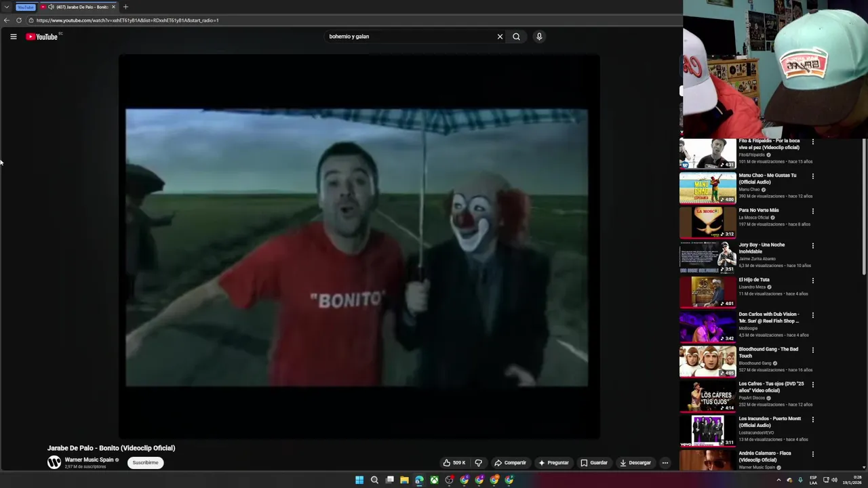Open options for Manu Chao video
868x488 pixels.
(812, 176)
